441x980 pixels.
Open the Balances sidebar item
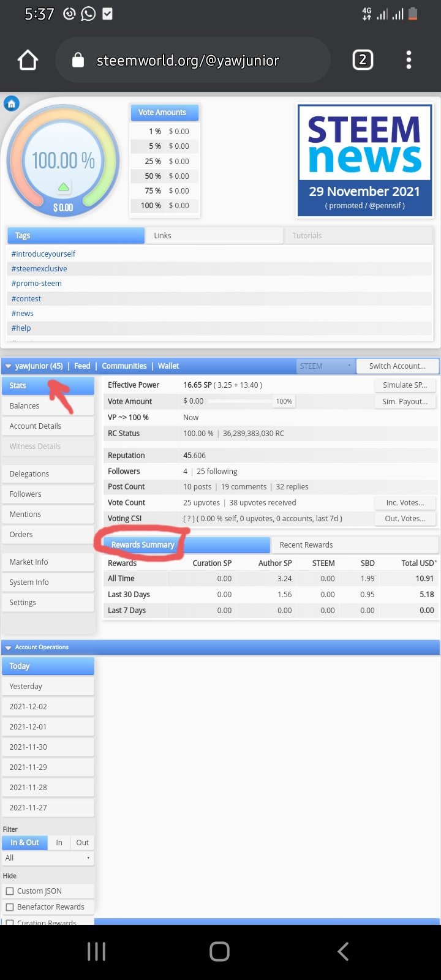point(48,405)
